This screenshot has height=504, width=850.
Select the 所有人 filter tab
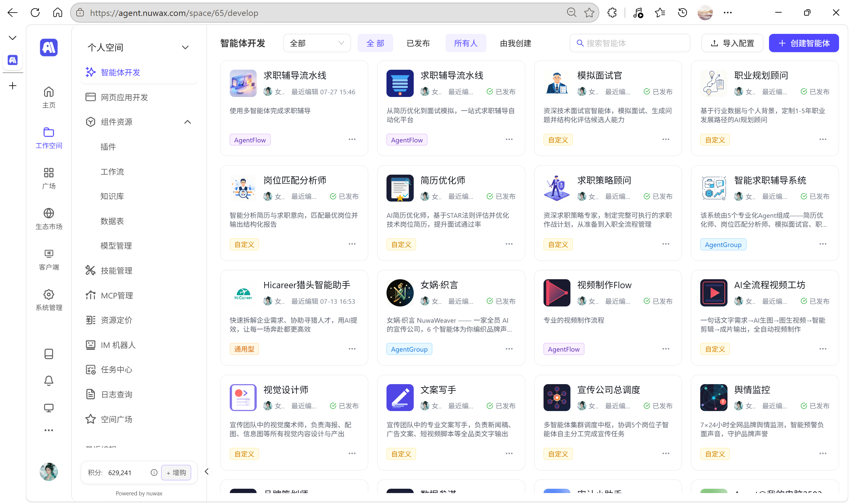(x=466, y=43)
